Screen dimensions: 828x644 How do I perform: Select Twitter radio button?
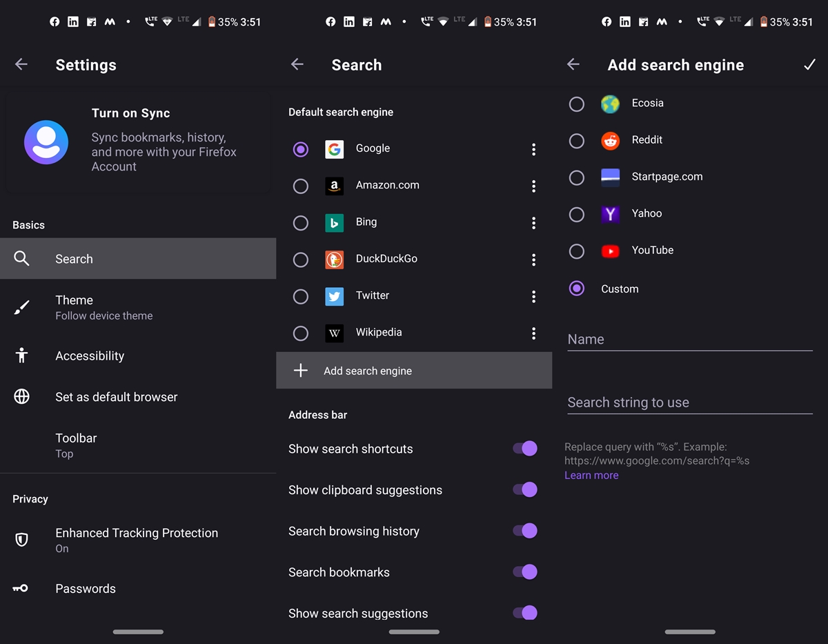(301, 296)
